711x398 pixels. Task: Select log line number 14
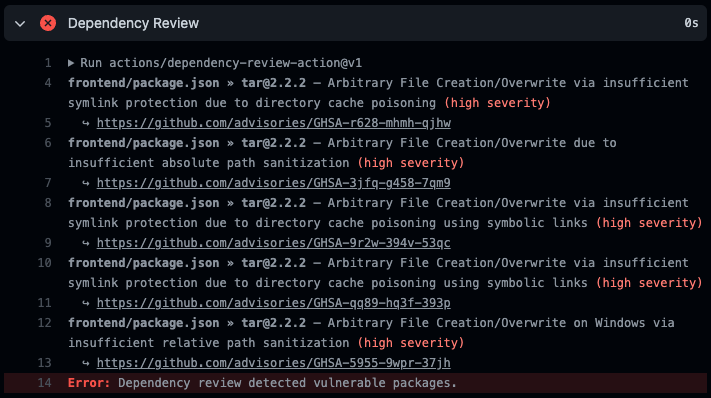(x=44, y=383)
